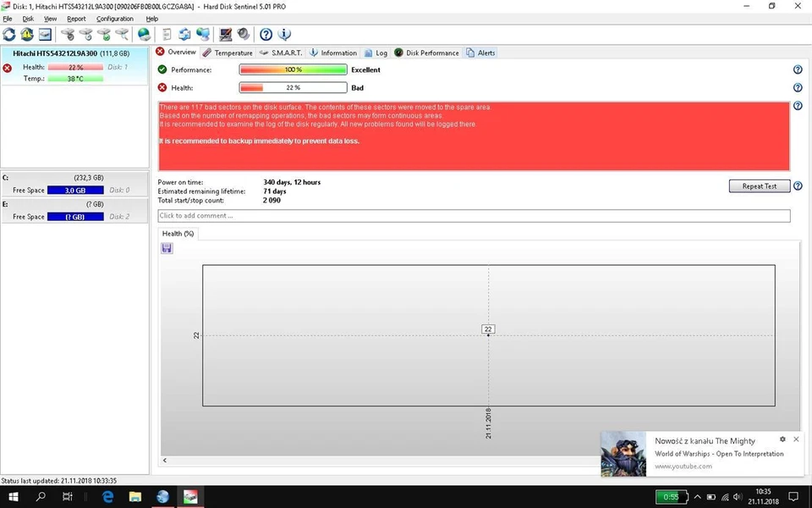Viewport: 812px width, 508px height.
Task: Click the 22 data point label on graph
Action: (x=488, y=329)
